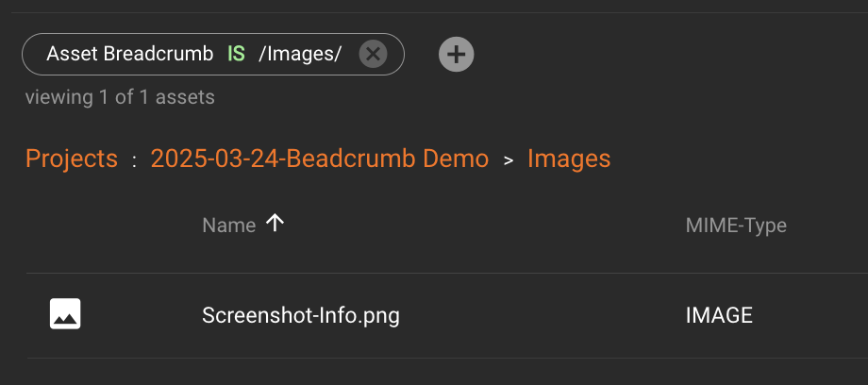The image size is (868, 385).
Task: Add a new filter with plus icon
Action: pyautogui.click(x=456, y=54)
